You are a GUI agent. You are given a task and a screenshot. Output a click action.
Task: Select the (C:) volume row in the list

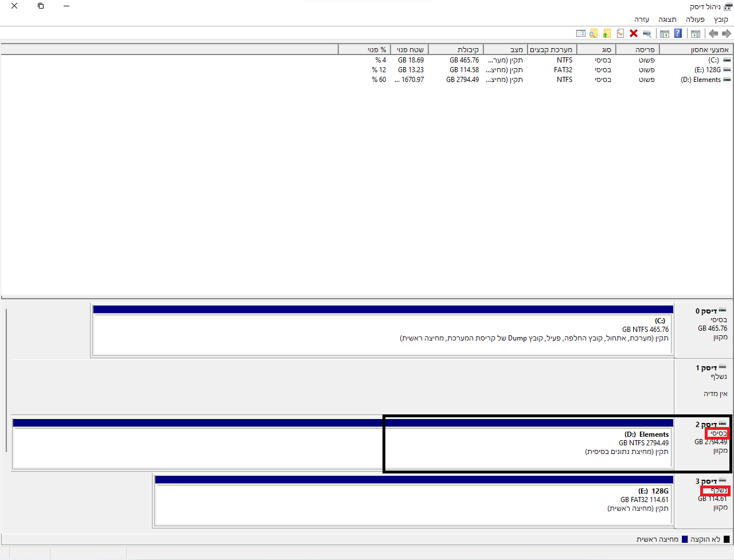[x=537, y=60]
